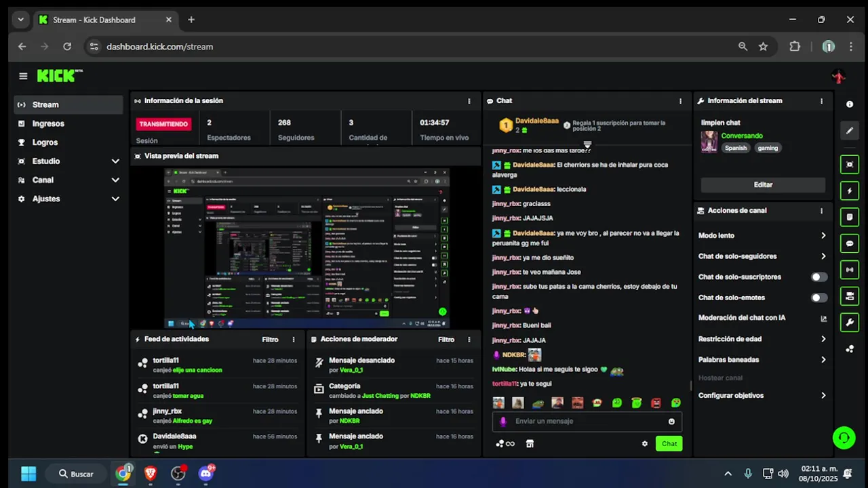Open options menu of Feed de actividades
868x488 pixels.
(294, 340)
